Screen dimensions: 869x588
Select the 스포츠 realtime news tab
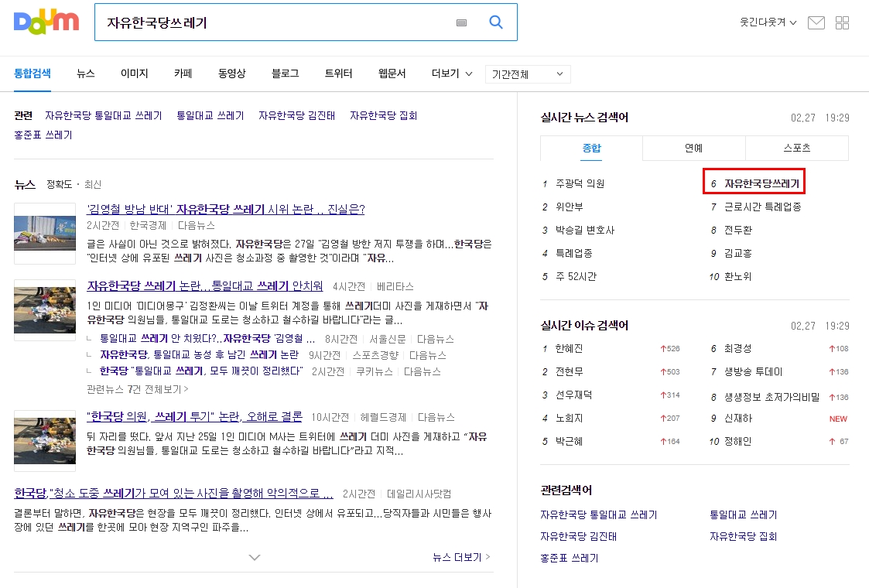point(796,148)
